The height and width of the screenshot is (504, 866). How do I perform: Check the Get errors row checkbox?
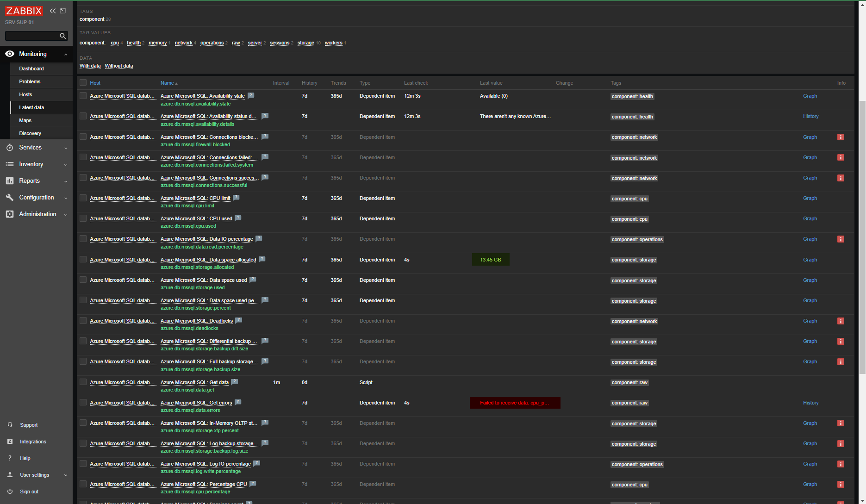click(83, 403)
